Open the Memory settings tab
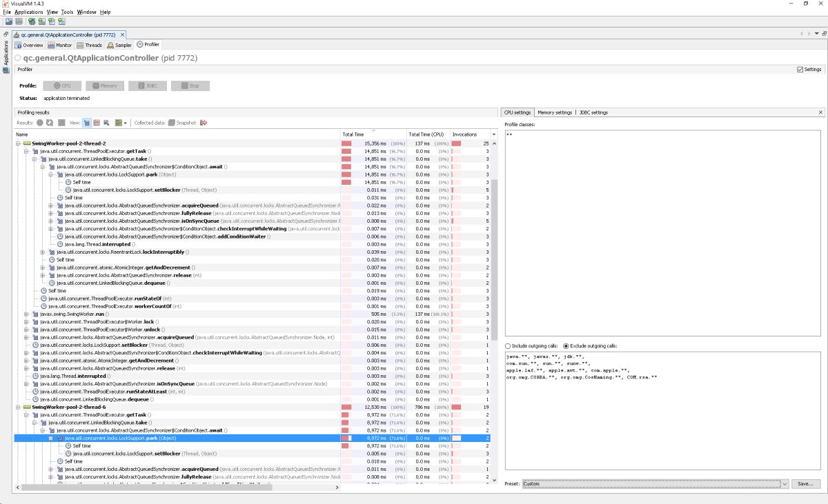This screenshot has height=504, width=828. pyautogui.click(x=555, y=112)
